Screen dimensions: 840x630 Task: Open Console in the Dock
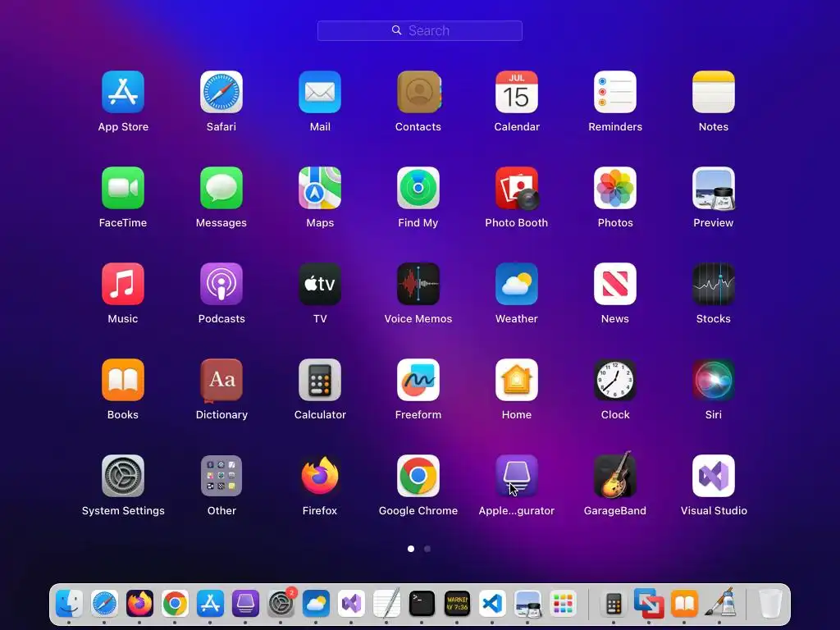coord(457,604)
